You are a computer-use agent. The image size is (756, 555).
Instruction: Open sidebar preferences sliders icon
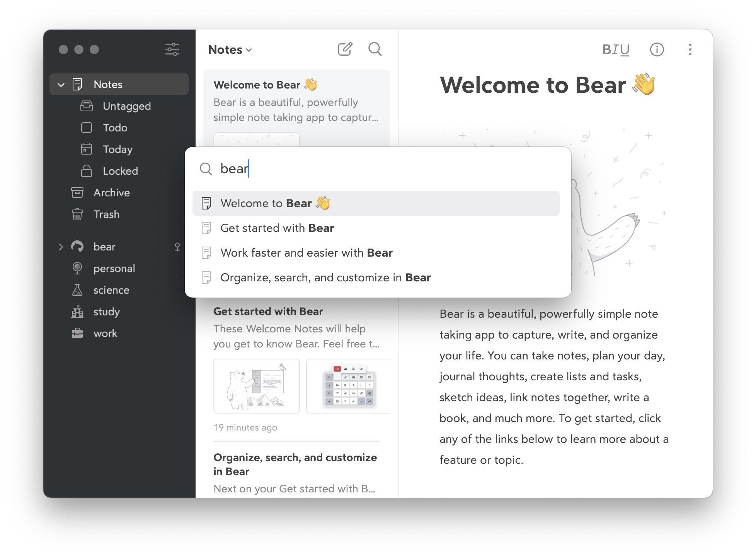pos(172,49)
